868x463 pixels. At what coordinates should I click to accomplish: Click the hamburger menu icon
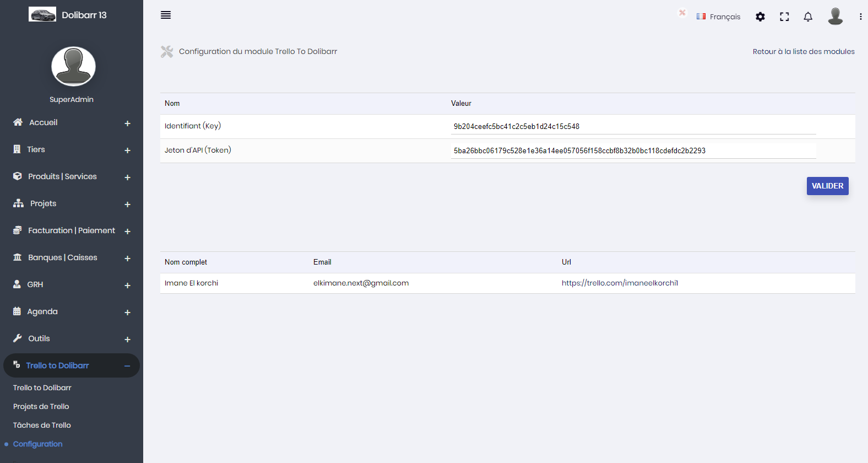pos(166,15)
